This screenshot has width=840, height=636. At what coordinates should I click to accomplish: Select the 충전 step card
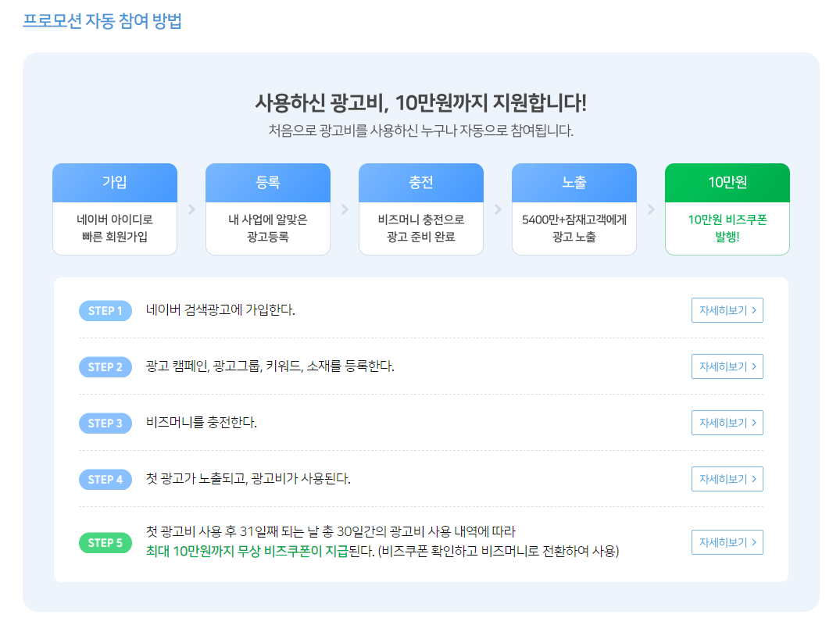point(421,209)
